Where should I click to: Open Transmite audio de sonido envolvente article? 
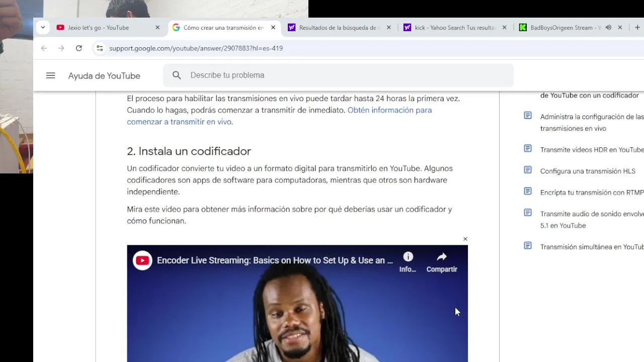[592, 220]
